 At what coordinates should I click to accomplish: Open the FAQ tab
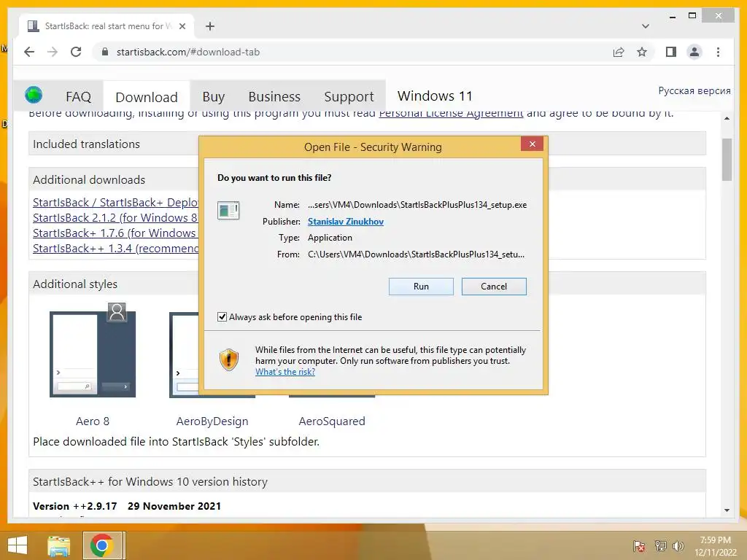[78, 97]
